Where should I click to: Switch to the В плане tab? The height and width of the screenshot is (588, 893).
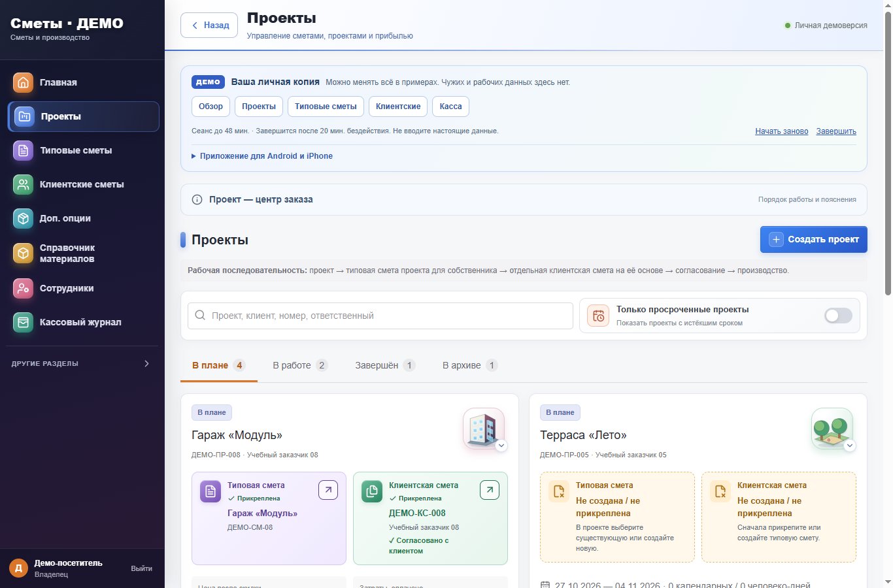(219, 366)
